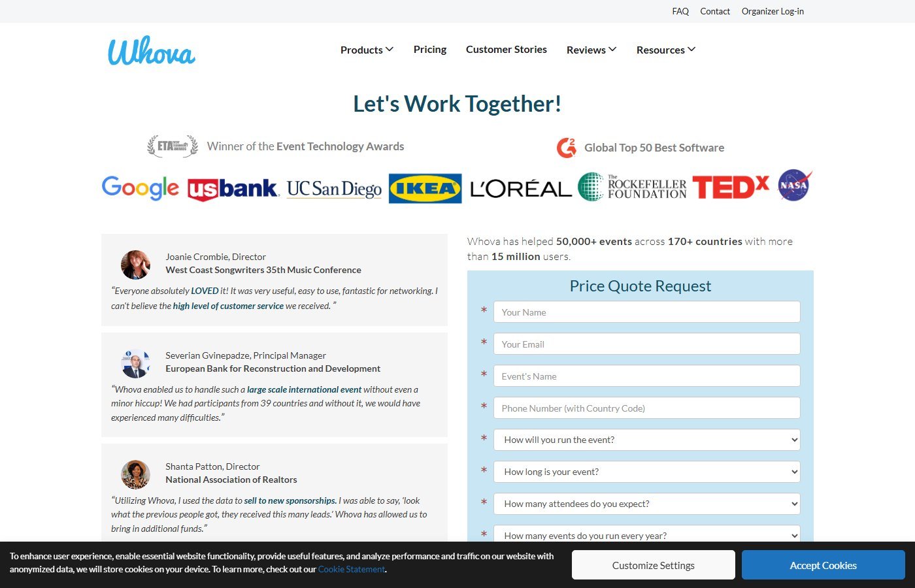Open the Cookie Statement link
This screenshot has height=588, width=915.
pos(352,569)
